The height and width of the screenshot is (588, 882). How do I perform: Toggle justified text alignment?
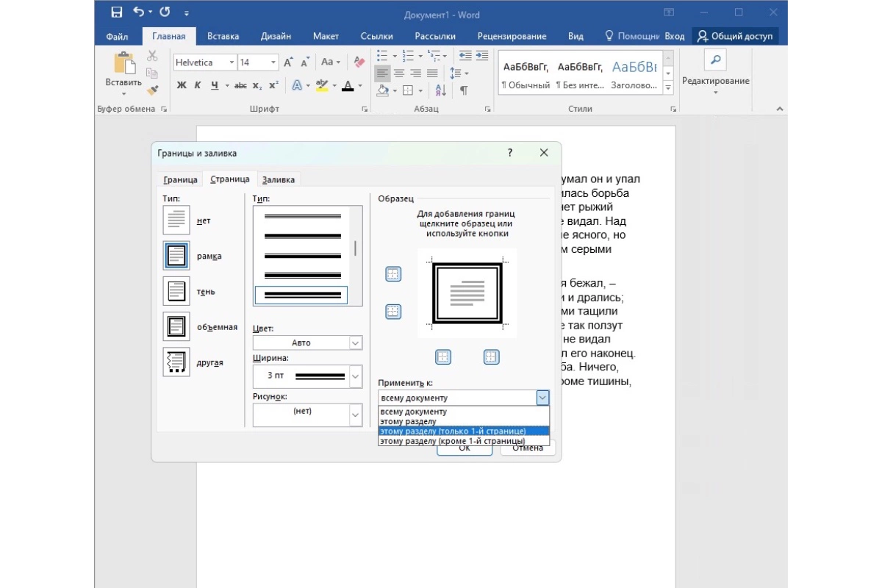(x=433, y=73)
